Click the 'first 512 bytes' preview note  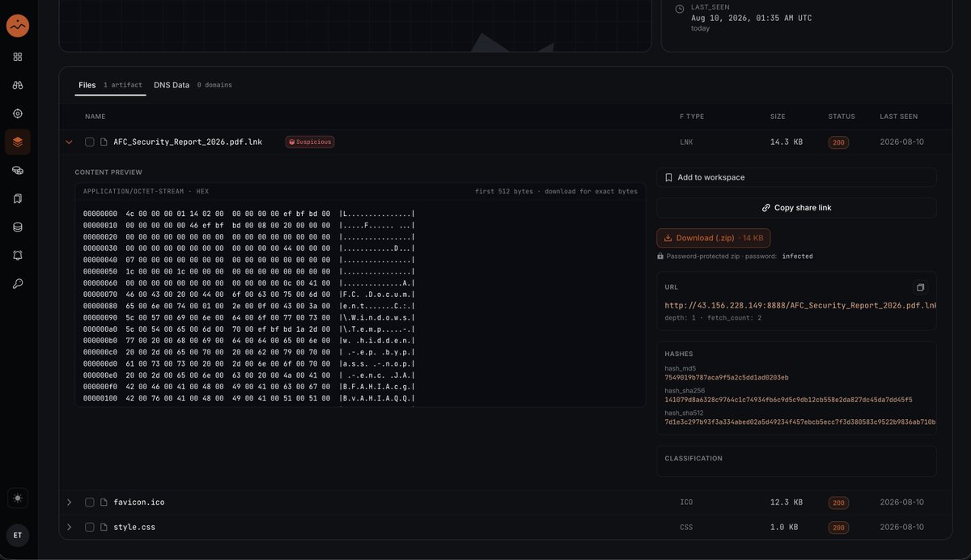click(x=504, y=192)
